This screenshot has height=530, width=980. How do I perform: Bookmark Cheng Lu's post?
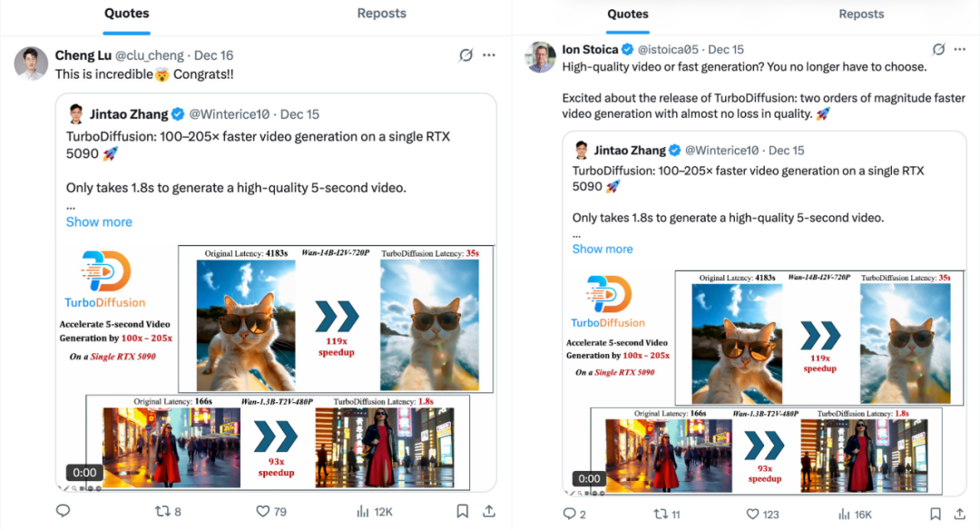pyautogui.click(x=463, y=511)
